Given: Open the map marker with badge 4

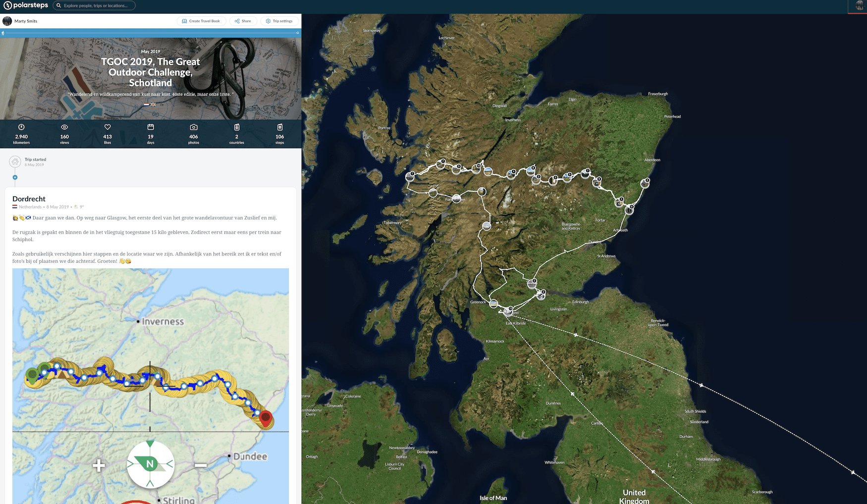Looking at the screenshot, I should [511, 175].
